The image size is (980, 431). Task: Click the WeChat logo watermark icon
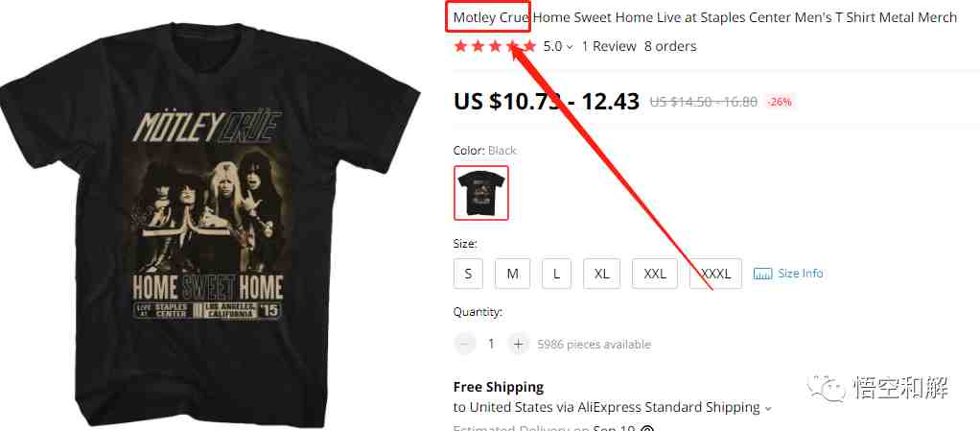(826, 388)
